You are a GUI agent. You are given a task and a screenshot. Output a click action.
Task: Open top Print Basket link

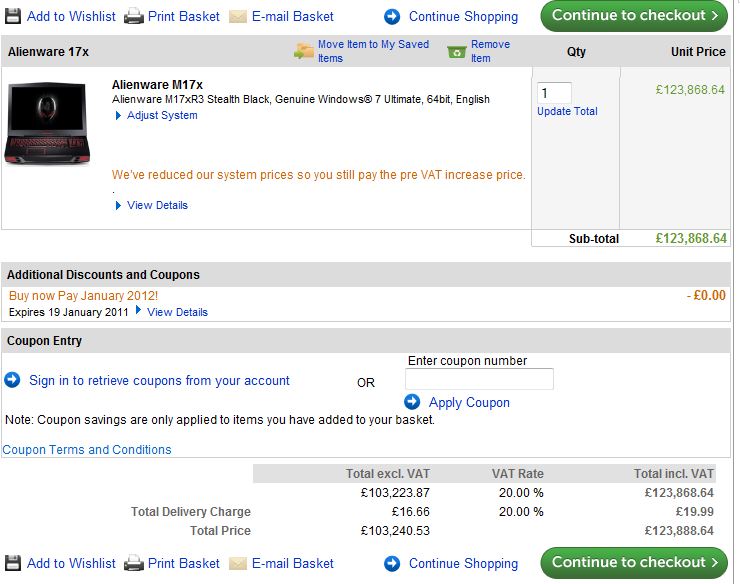184,17
